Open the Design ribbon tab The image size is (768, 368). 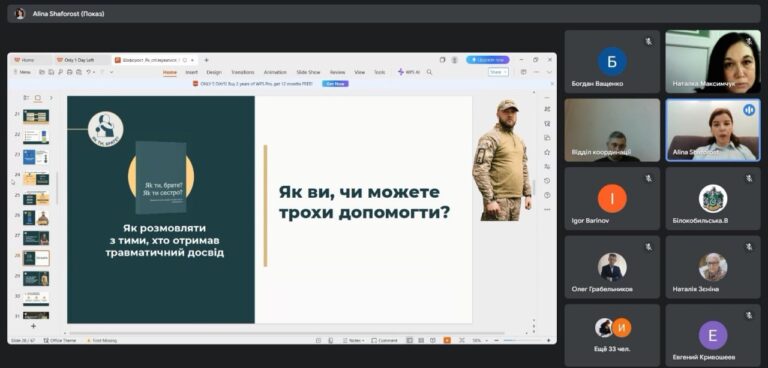[214, 72]
